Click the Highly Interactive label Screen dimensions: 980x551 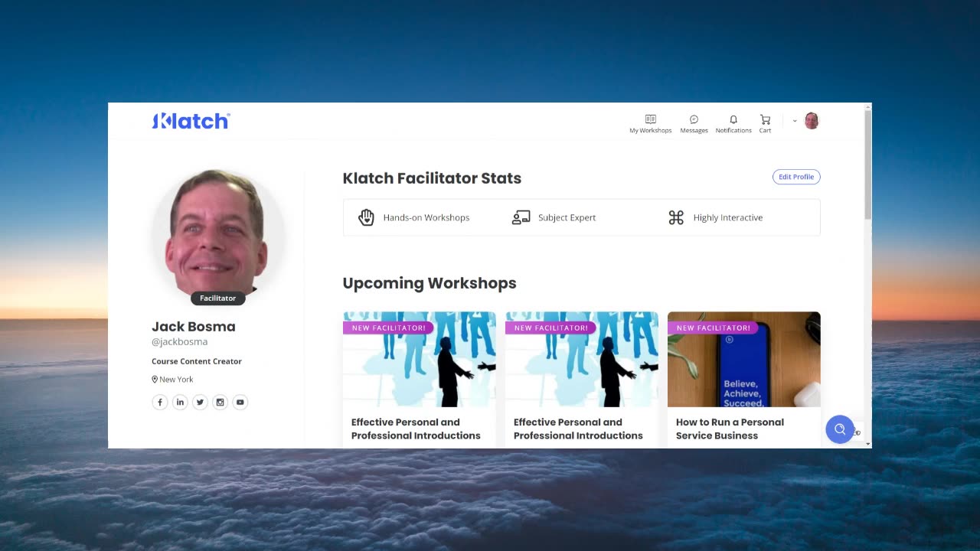(728, 217)
